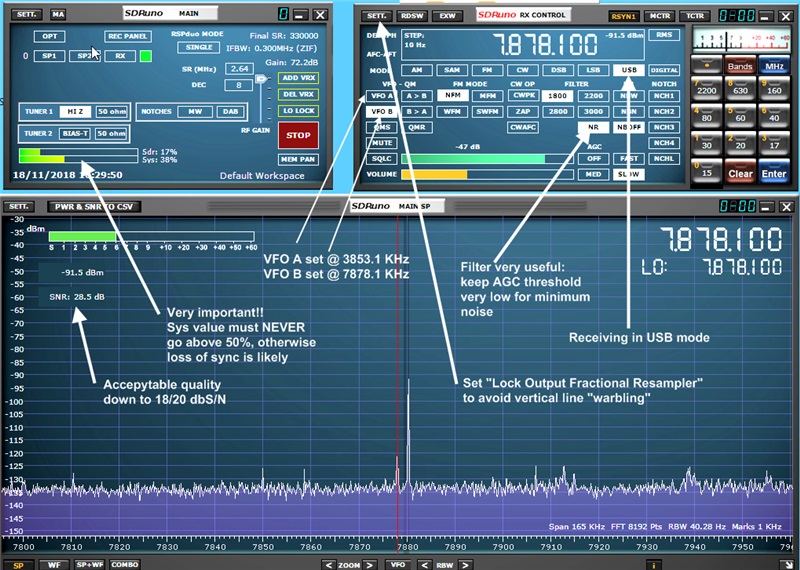The height and width of the screenshot is (570, 800).
Task: Select DSB mode
Action: pos(558,70)
